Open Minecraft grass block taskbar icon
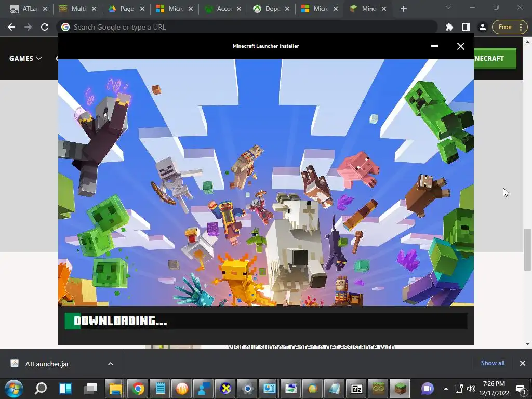This screenshot has height=399, width=532. [401, 389]
